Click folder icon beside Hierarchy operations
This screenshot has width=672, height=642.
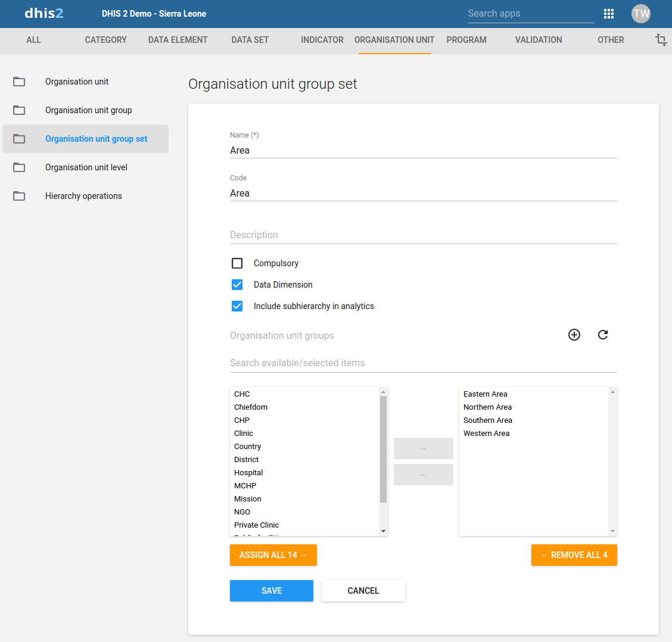click(x=19, y=196)
